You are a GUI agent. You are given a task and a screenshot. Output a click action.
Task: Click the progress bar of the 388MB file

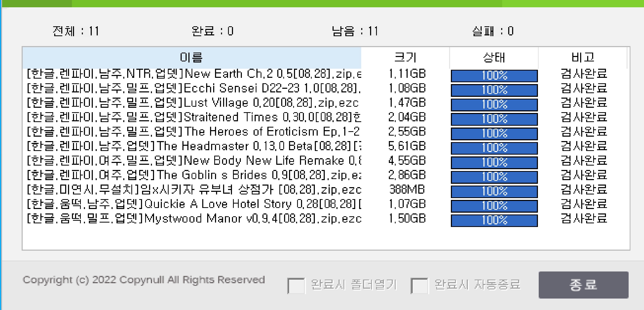tap(494, 191)
